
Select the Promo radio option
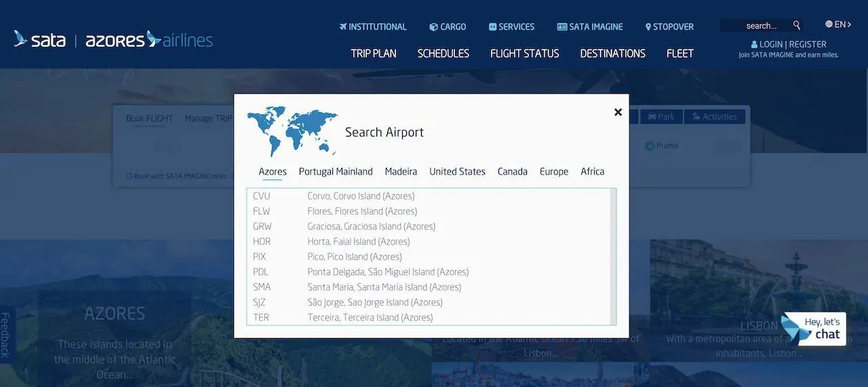pos(650,146)
